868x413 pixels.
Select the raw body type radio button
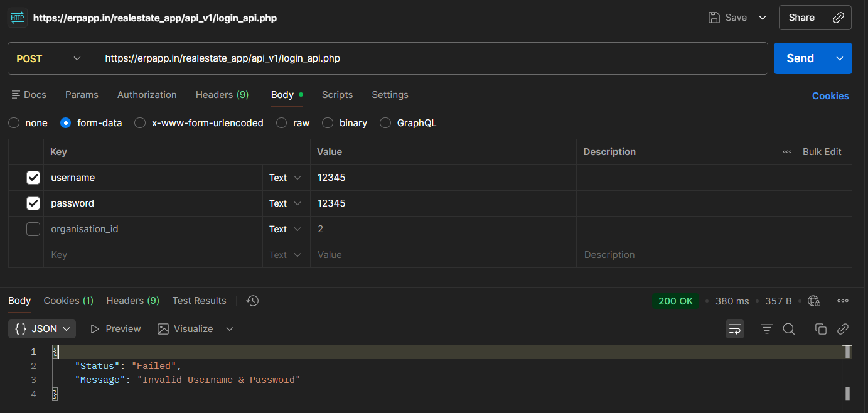pos(282,123)
